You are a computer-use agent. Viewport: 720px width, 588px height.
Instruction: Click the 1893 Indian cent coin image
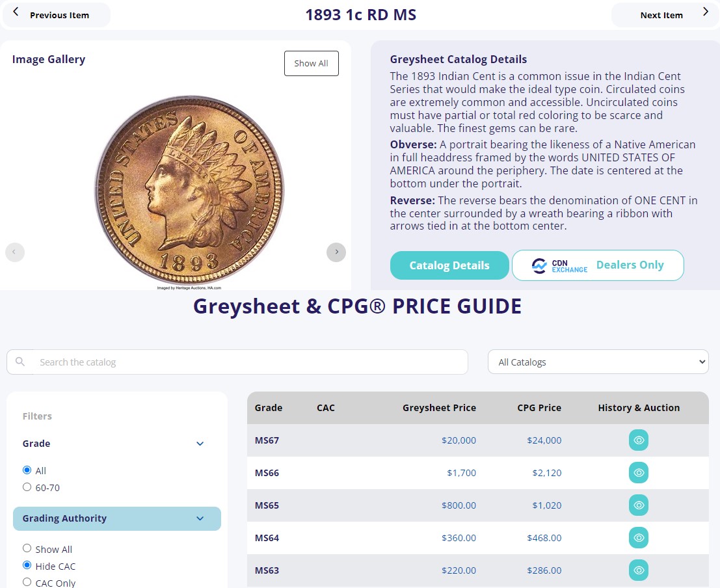pos(190,189)
